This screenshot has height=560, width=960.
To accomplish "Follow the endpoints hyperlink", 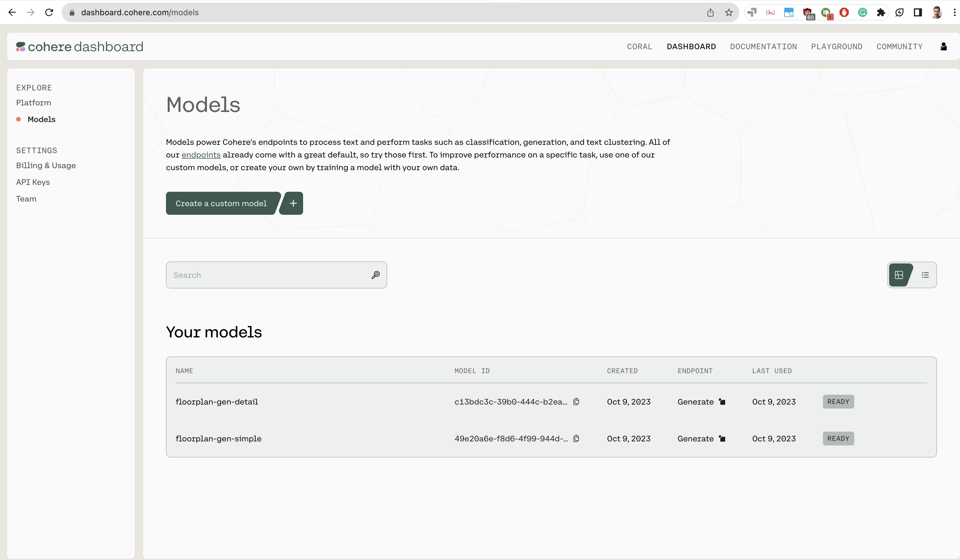I will 201,155.
